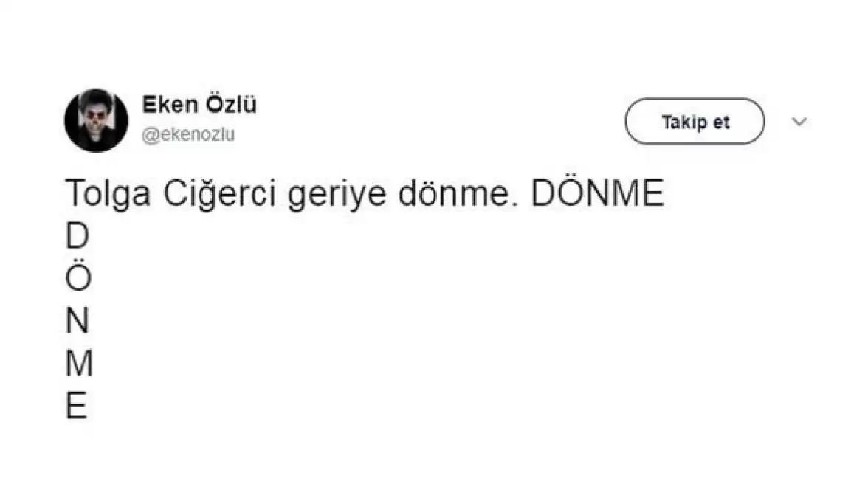Viewport: 868px width, 498px height.
Task: Click the standalone letter M line
Action: click(79, 364)
